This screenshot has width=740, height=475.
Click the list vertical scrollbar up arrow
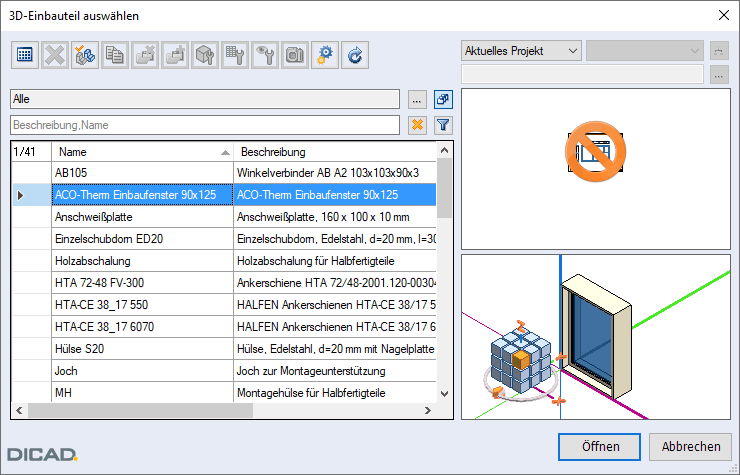[444, 150]
